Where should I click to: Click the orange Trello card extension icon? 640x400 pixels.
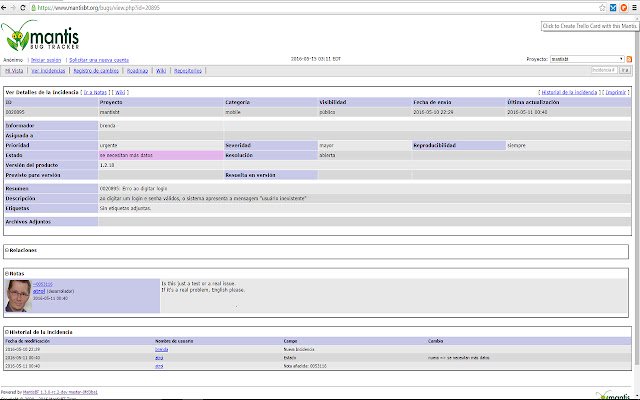[624, 7]
